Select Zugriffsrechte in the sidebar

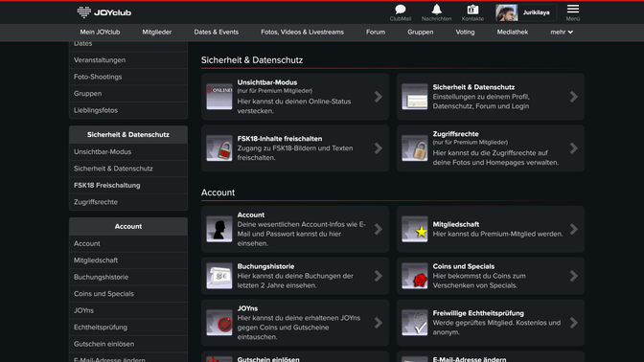[128, 202]
